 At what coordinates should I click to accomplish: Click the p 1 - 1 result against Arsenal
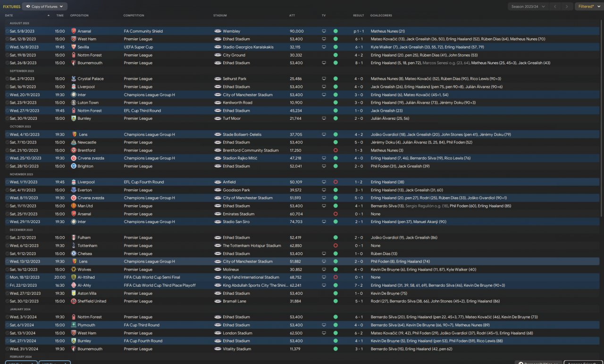point(358,31)
